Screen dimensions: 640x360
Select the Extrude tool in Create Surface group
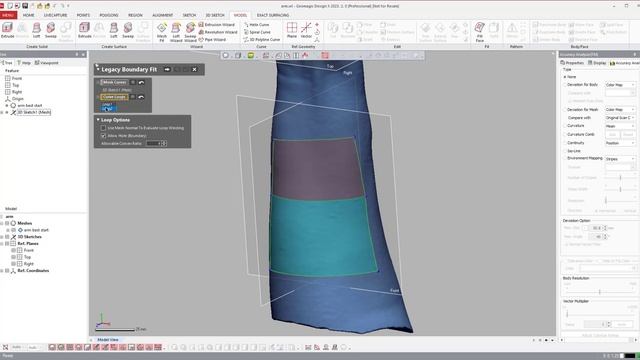(x=84, y=31)
